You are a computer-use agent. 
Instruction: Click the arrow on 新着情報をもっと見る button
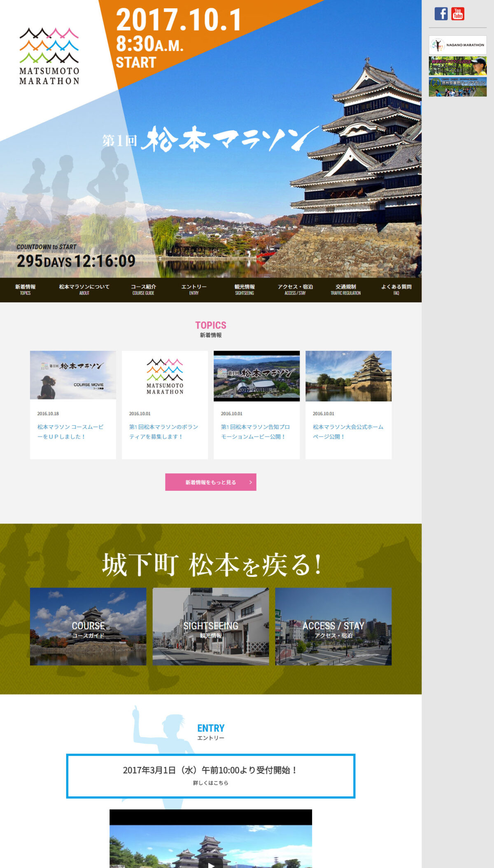pyautogui.click(x=250, y=482)
